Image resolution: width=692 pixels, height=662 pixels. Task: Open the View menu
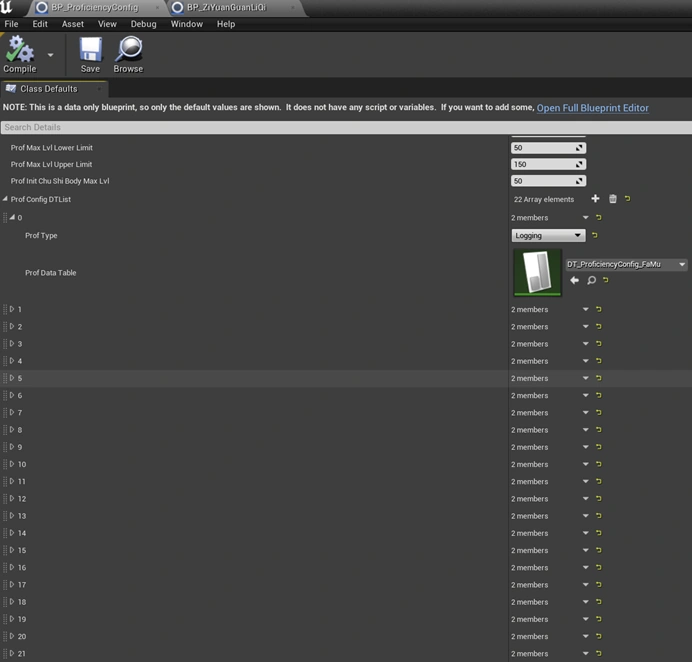pos(107,24)
